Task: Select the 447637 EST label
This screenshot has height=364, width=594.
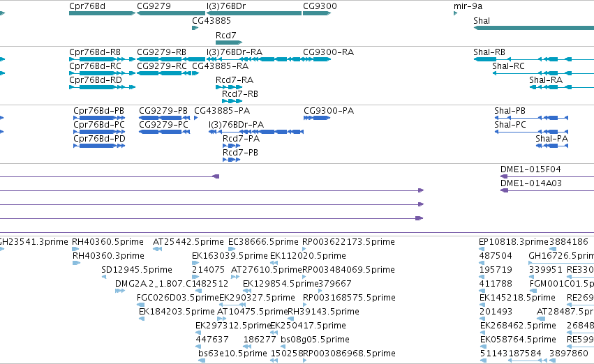Action: (x=212, y=340)
